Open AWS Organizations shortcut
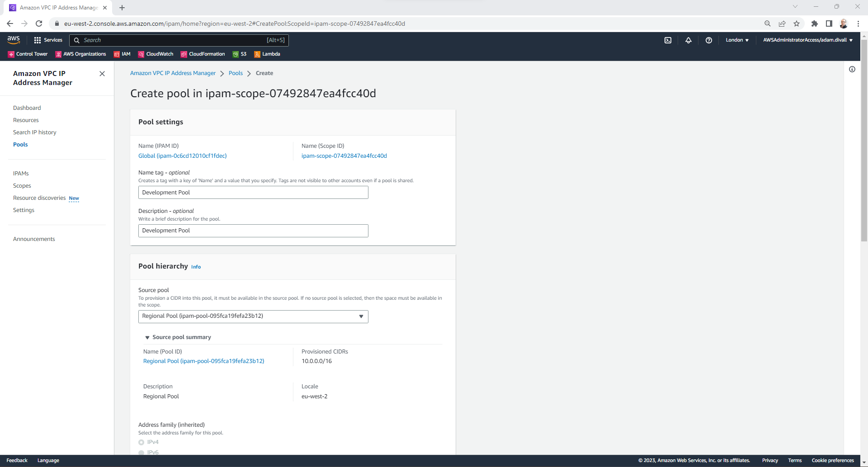868x467 pixels. [80, 54]
